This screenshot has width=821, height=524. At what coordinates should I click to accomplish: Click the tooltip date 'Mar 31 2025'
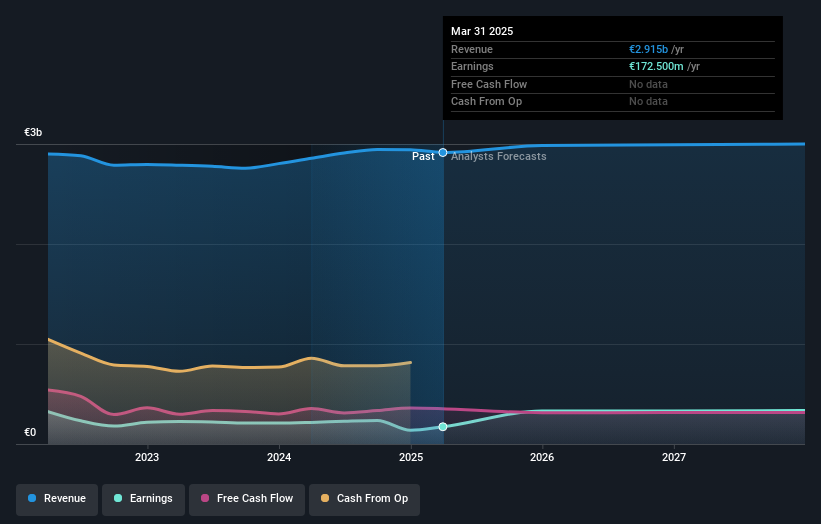click(482, 31)
